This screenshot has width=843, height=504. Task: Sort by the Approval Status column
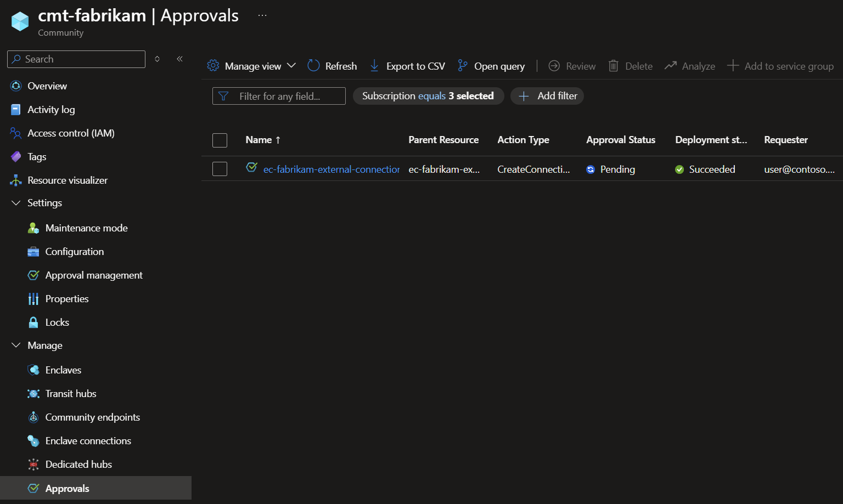pos(621,140)
